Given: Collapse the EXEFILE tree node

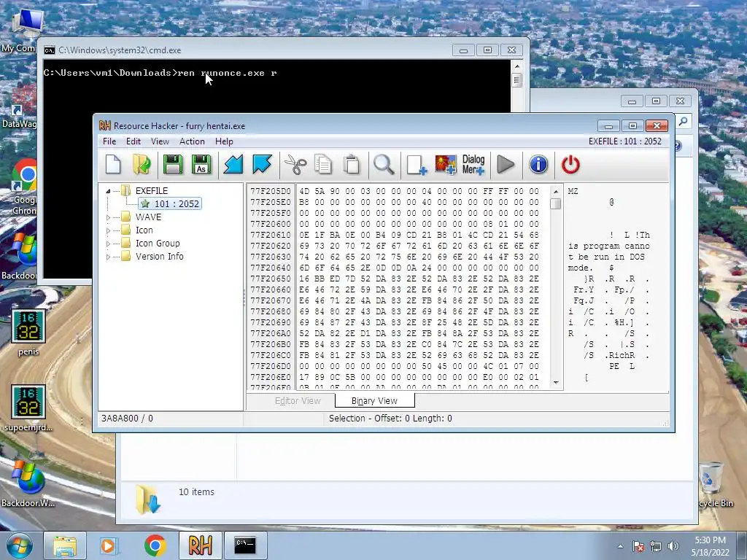Looking at the screenshot, I should [108, 191].
